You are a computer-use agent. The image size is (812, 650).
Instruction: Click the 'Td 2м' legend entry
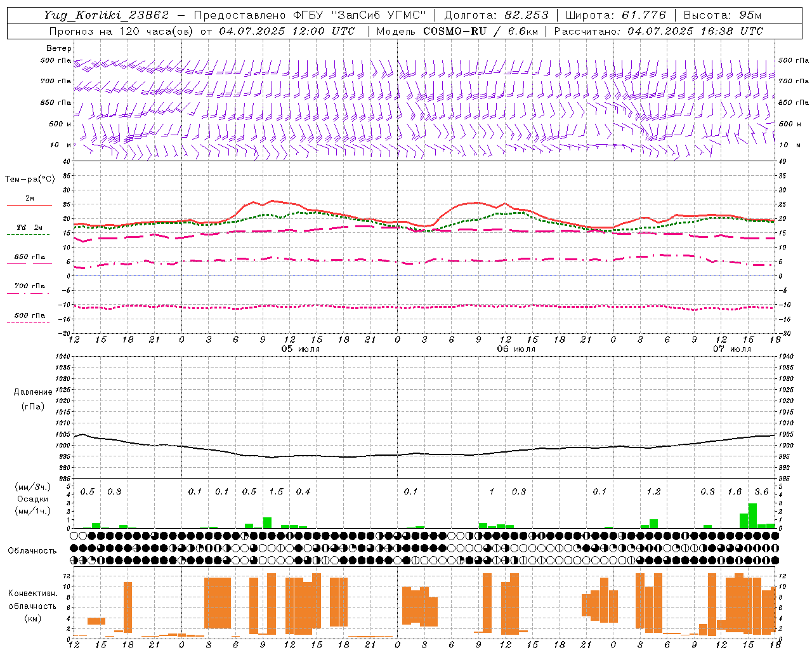[30, 227]
